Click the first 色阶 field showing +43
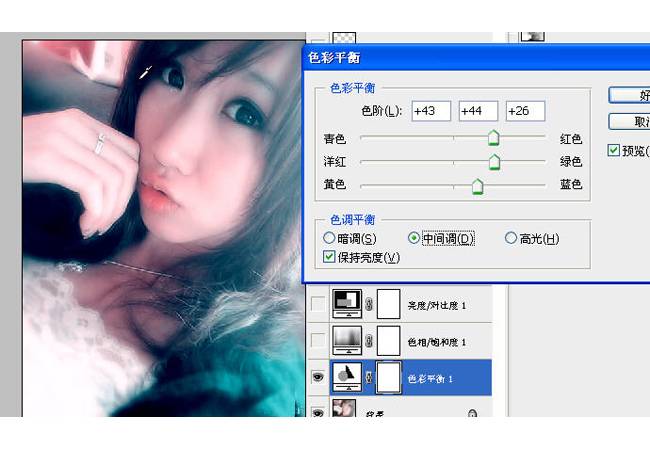Screen dimensions: 650x450 [431, 111]
